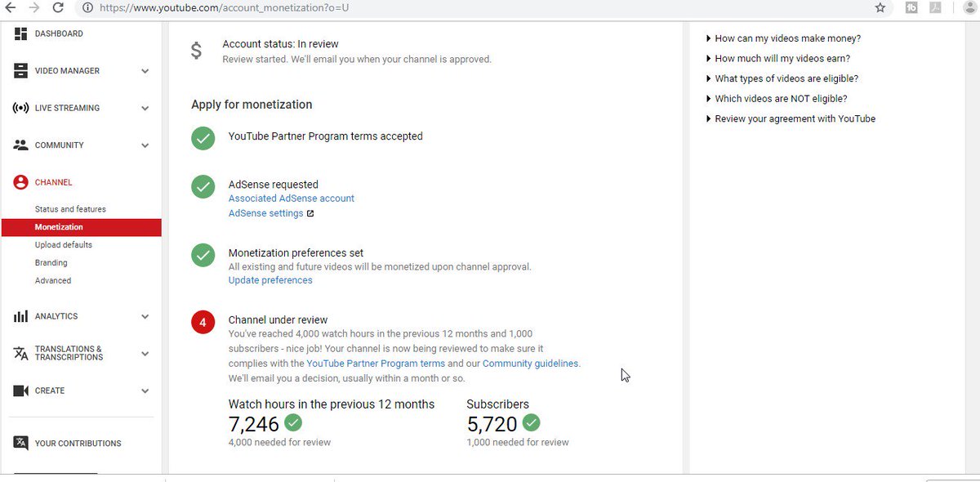The image size is (980, 482).
Task: Open the Live Streaming section
Action: coord(67,108)
